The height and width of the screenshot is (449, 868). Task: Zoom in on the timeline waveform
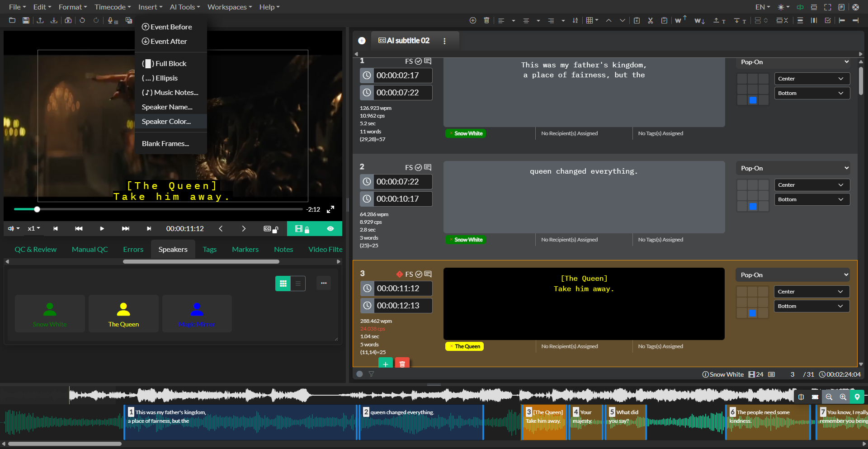tap(843, 397)
